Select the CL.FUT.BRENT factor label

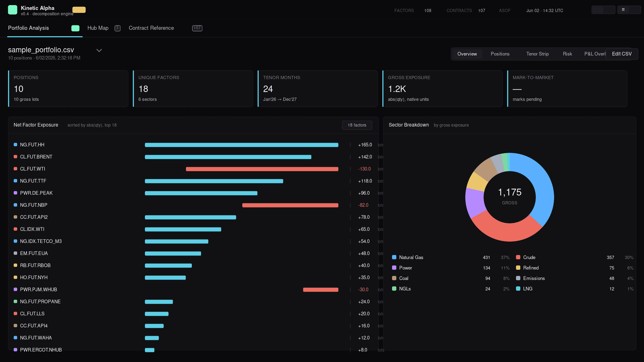tap(36, 157)
